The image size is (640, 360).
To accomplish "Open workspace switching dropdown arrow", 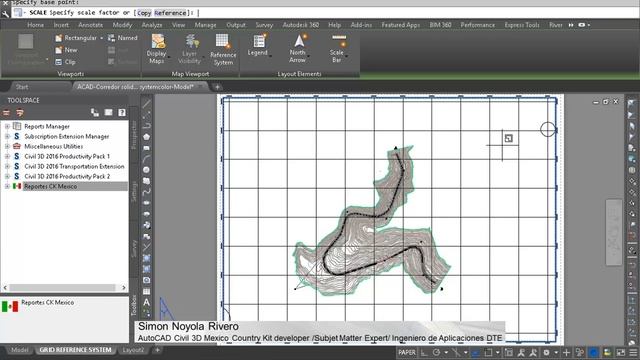I will 556,353.
